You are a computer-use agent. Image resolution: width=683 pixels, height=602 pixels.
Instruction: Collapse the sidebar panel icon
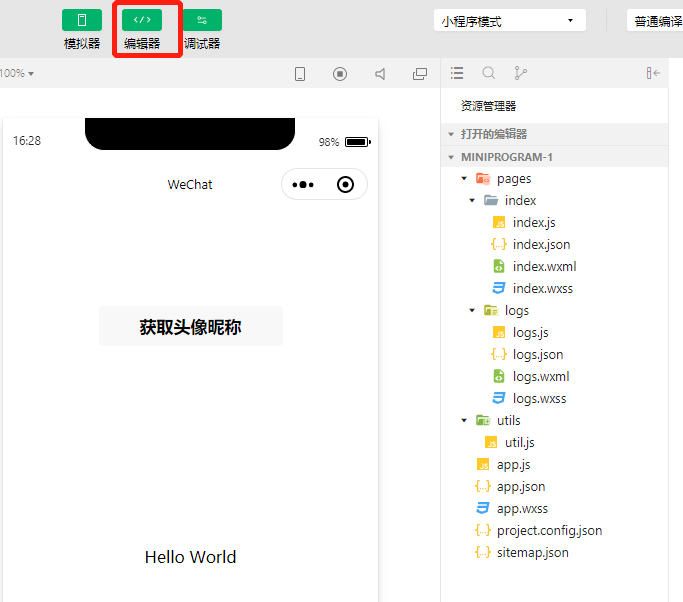tap(653, 73)
